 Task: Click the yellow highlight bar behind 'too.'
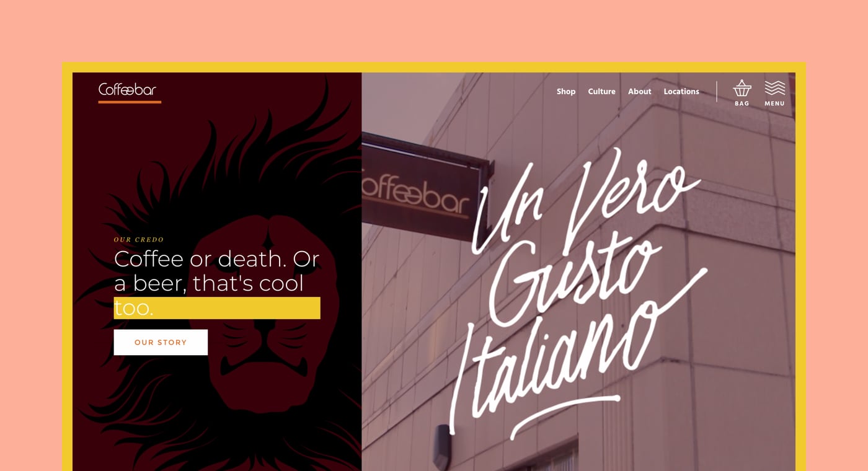tap(217, 308)
